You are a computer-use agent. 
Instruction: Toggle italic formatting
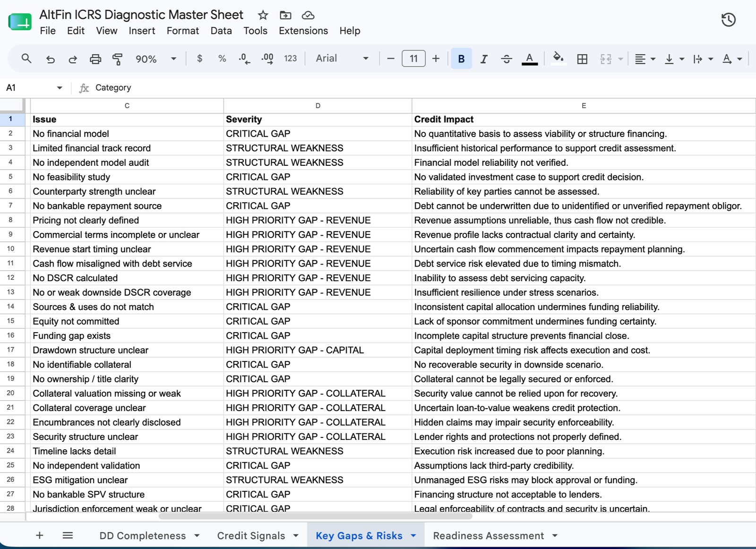484,59
